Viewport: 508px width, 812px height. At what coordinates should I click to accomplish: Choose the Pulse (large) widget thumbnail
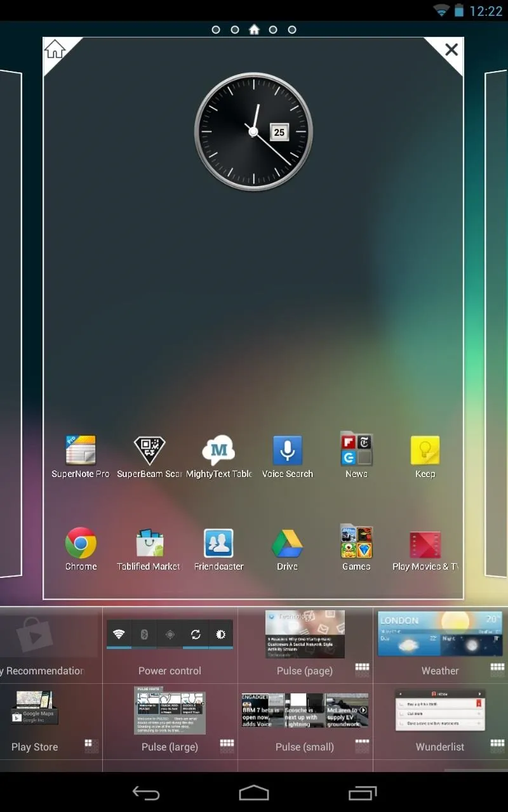click(x=170, y=710)
